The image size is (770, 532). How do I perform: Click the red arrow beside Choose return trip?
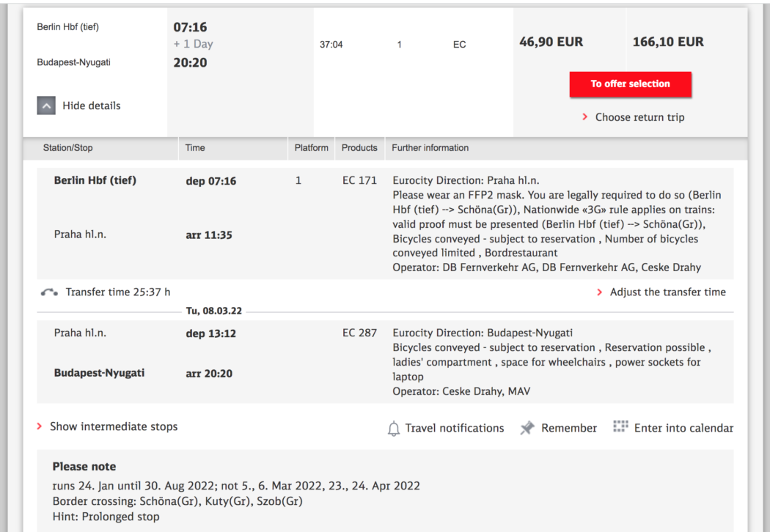(x=585, y=117)
